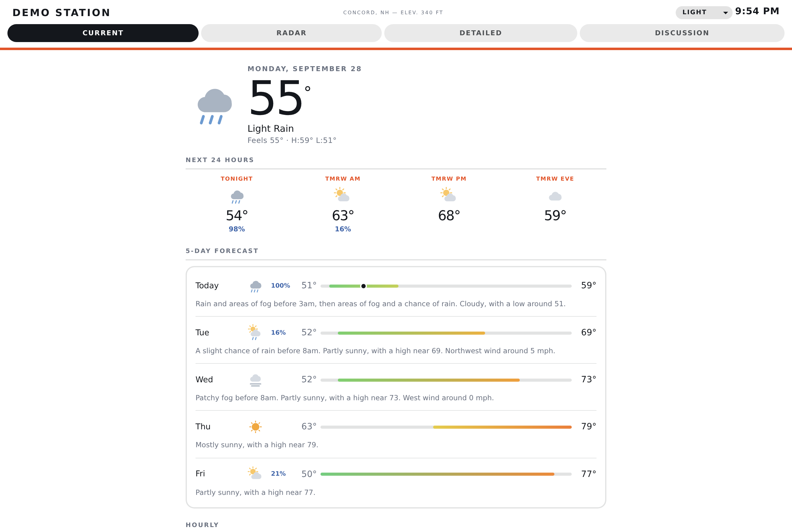Click the Mostly sunny high near 79 description
792x532 pixels.
tap(257, 445)
